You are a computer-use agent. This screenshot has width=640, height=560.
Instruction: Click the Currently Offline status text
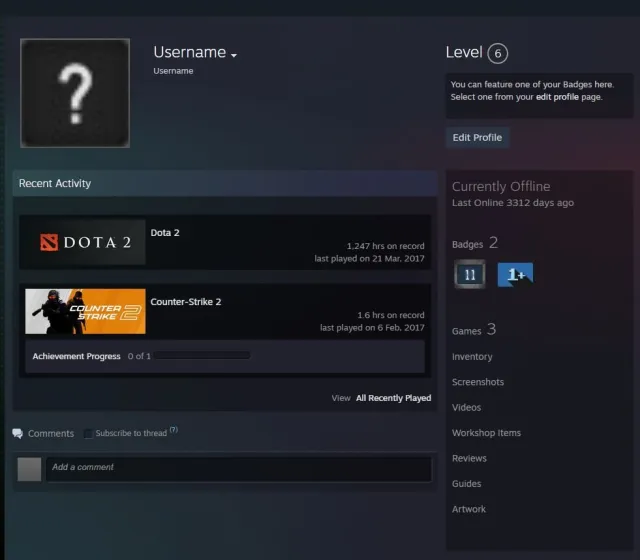501,187
